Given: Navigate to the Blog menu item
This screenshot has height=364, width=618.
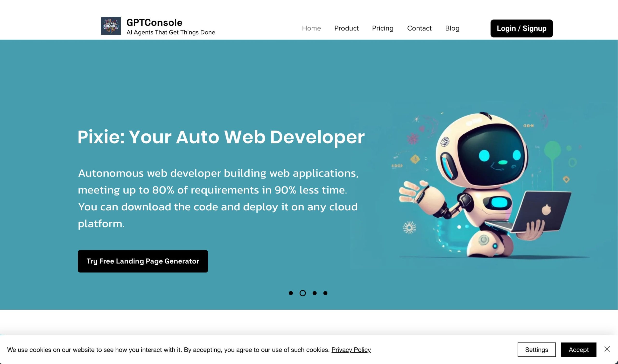Looking at the screenshot, I should click(452, 28).
